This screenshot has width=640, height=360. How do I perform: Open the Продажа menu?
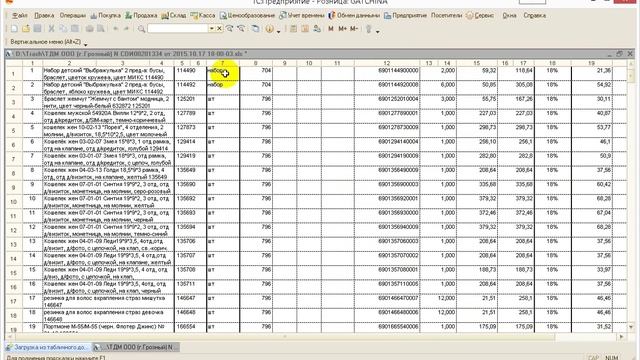point(141,16)
